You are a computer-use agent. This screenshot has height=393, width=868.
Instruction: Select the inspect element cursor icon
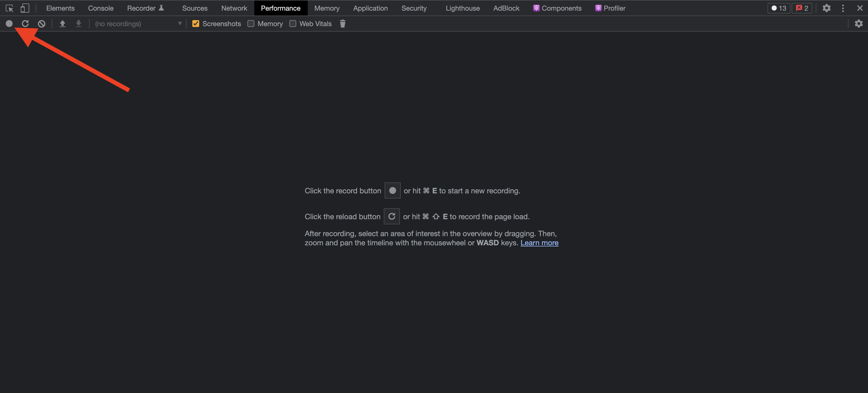[x=9, y=8]
